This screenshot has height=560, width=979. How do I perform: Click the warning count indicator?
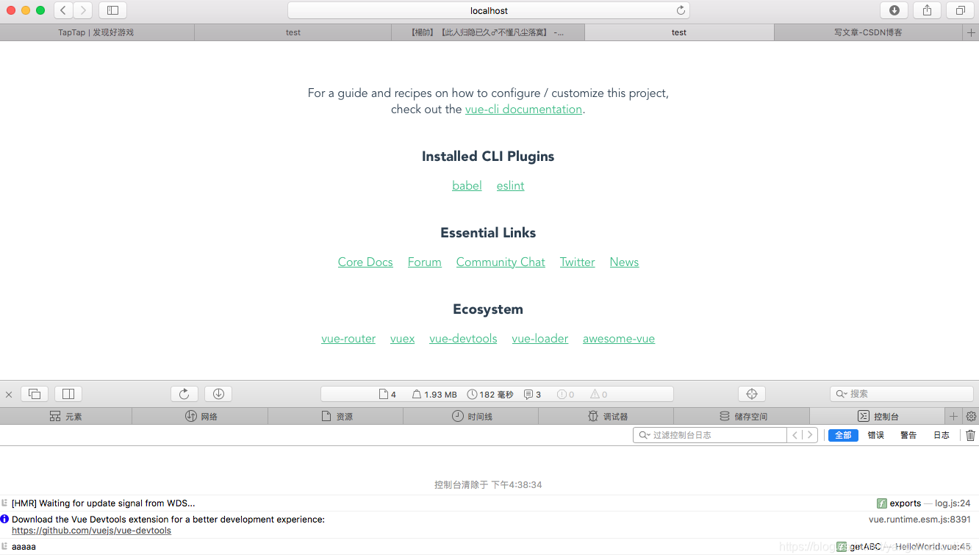coord(599,395)
